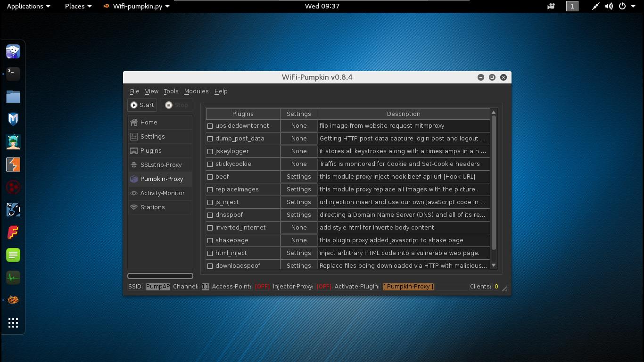Launch Burp Suite orange lightning icon
The image size is (644, 362).
(13, 165)
